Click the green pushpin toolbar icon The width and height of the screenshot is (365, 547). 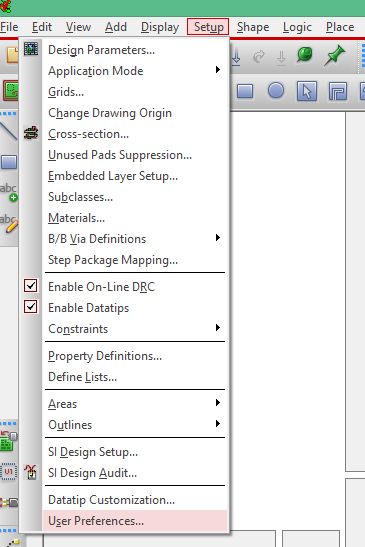tap(334, 55)
